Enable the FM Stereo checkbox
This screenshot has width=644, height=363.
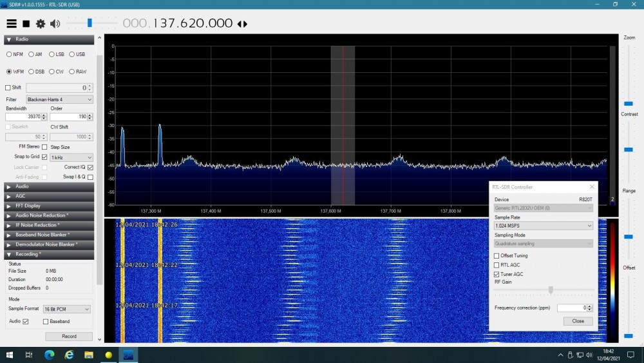click(44, 147)
